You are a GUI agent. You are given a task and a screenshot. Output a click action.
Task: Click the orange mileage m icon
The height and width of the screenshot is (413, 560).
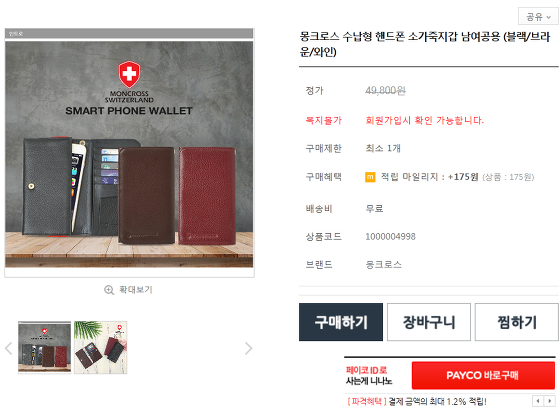pos(370,177)
